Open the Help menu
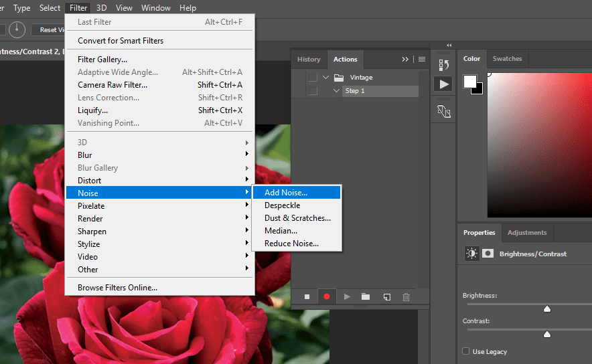 (188, 8)
